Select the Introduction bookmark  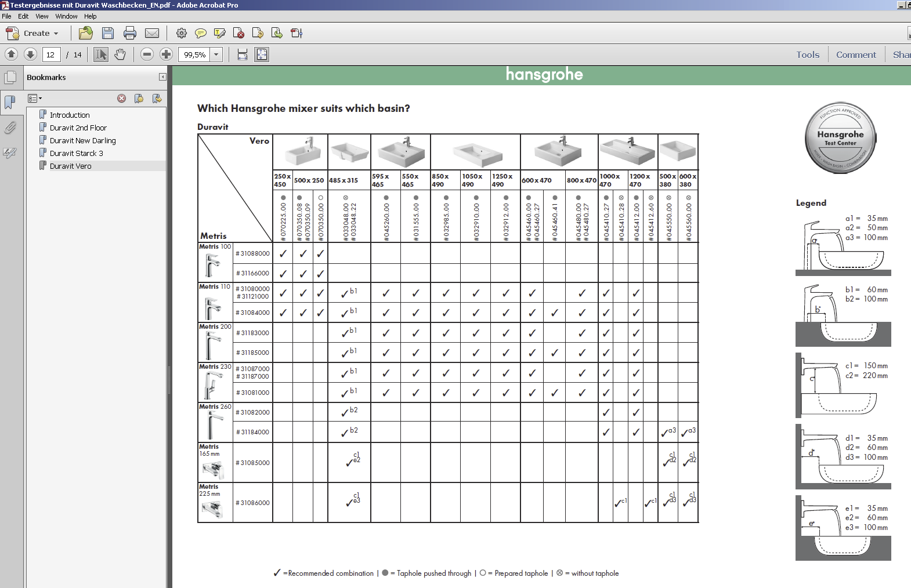70,115
